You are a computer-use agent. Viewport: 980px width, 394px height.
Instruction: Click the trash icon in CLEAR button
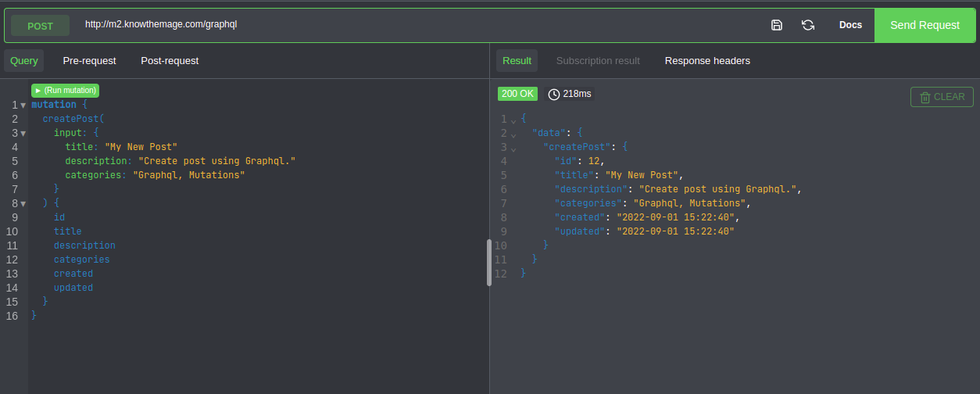[925, 97]
